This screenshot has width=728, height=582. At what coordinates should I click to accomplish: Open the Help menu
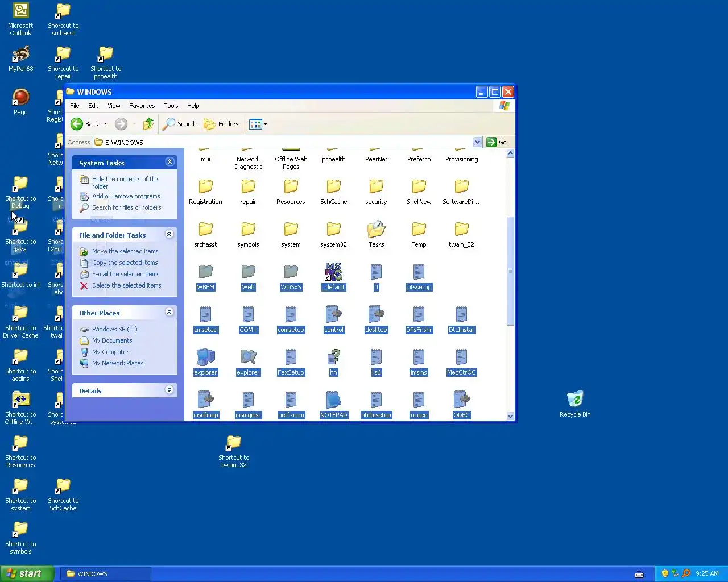pyautogui.click(x=193, y=106)
